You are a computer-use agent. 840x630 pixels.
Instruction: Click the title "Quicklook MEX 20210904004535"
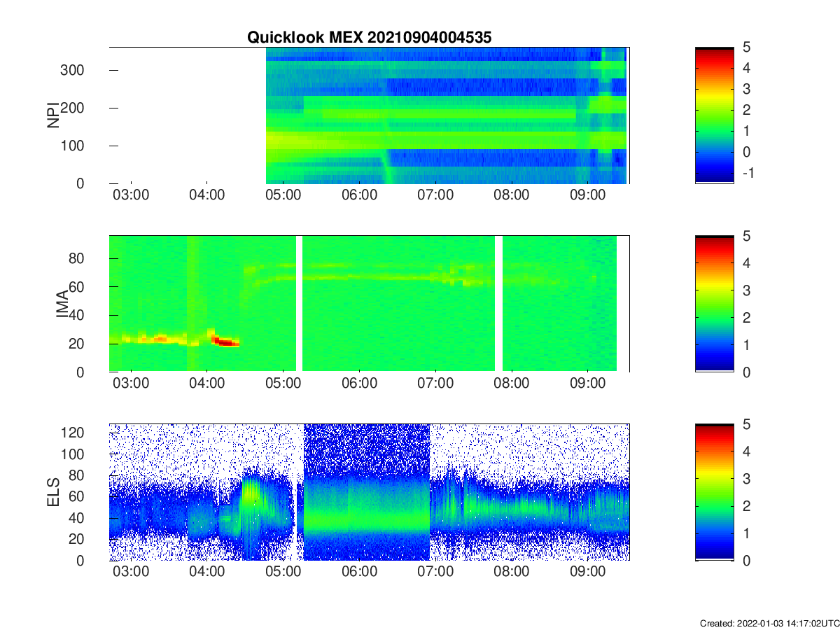click(x=369, y=38)
